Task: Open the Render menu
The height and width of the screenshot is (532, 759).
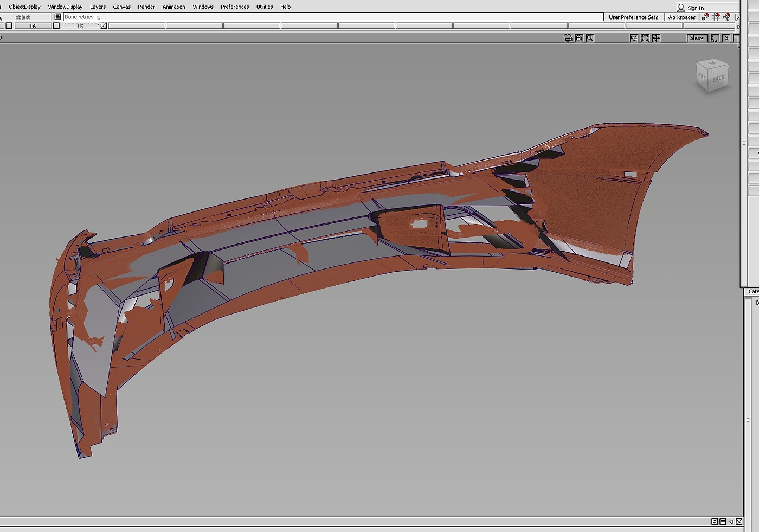Action: pyautogui.click(x=146, y=7)
